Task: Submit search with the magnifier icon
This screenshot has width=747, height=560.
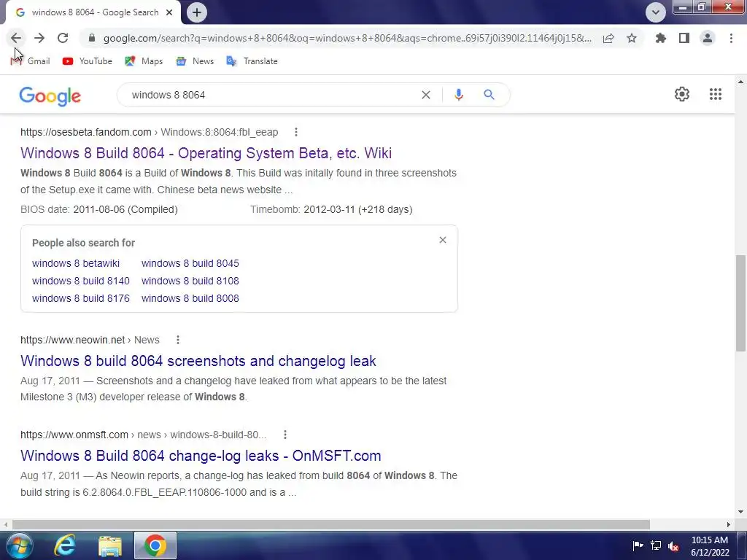Action: click(x=489, y=95)
